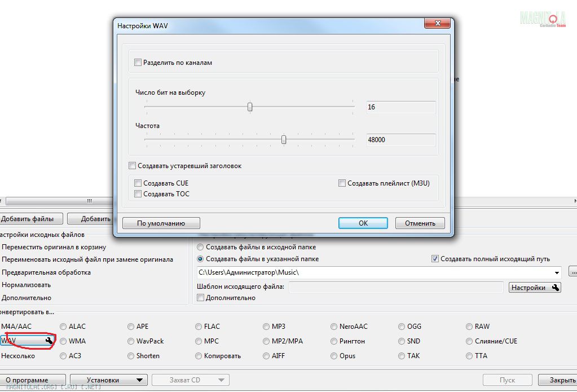Select the FLAC format radio button

199,327
